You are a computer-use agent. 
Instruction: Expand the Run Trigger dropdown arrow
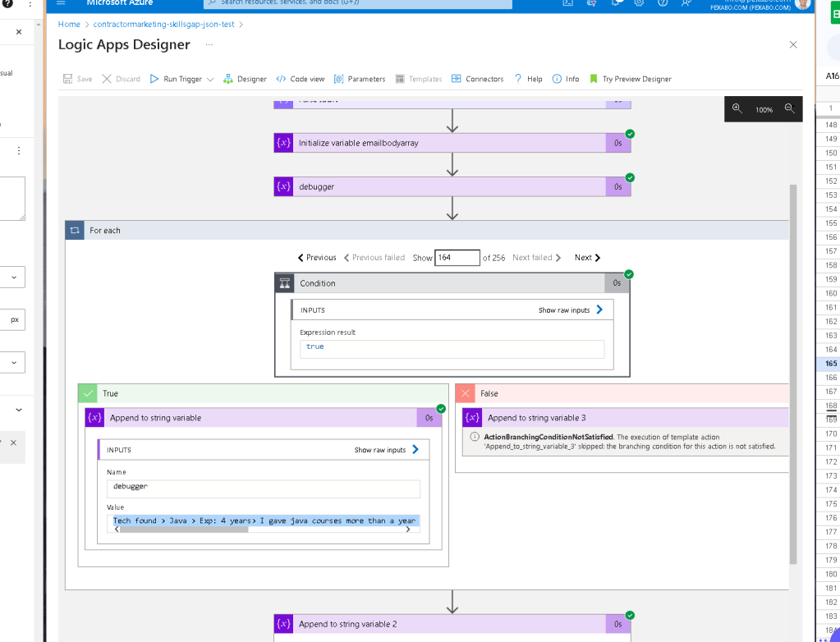tap(210, 80)
